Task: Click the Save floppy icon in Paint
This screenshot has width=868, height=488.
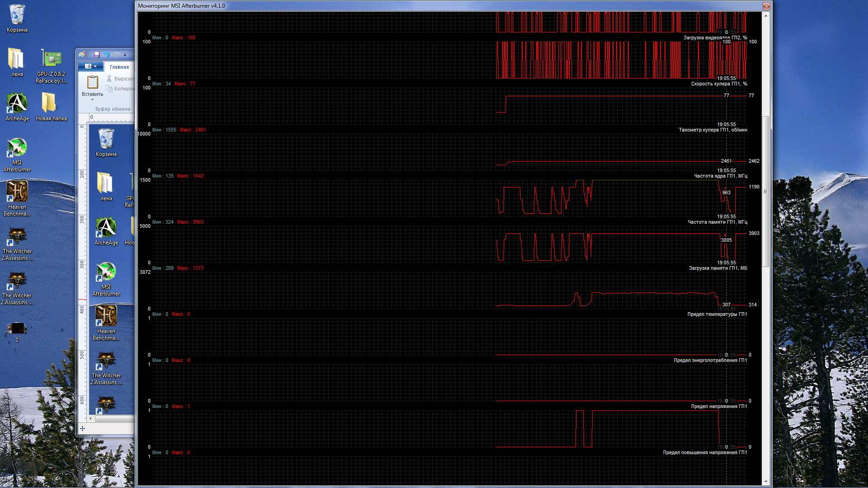Action: tap(97, 54)
